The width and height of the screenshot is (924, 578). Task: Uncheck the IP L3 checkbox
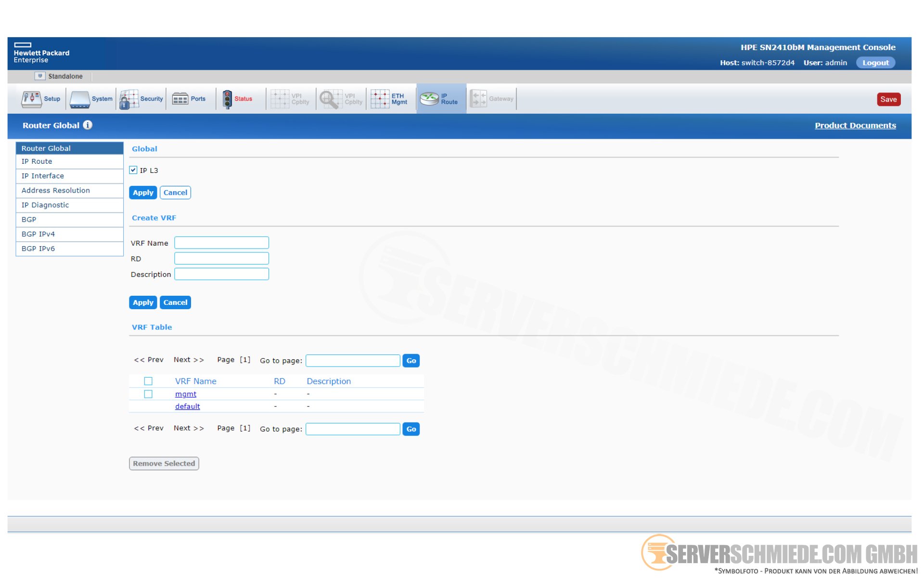pyautogui.click(x=133, y=170)
